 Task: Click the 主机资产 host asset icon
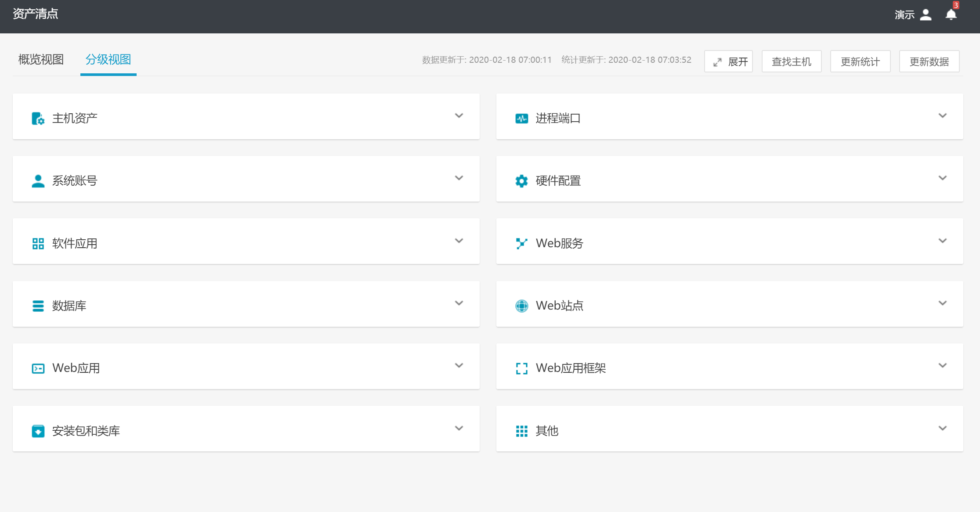[x=38, y=119]
